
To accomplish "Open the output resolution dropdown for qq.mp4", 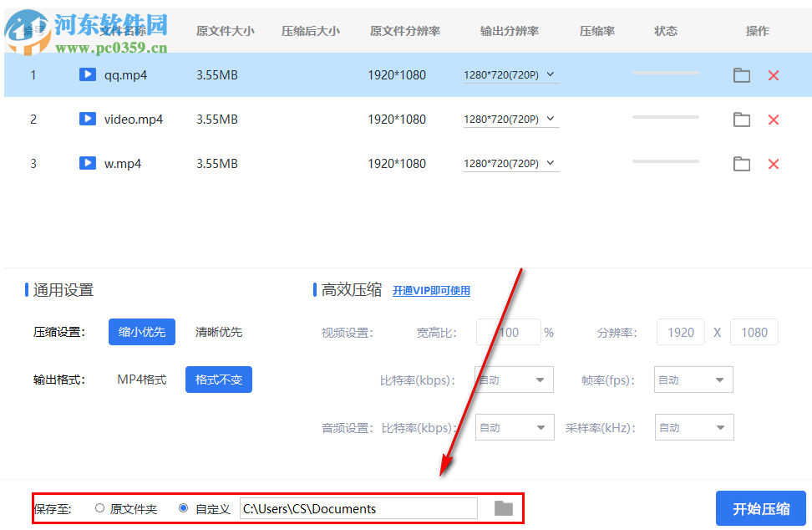I will pos(510,74).
